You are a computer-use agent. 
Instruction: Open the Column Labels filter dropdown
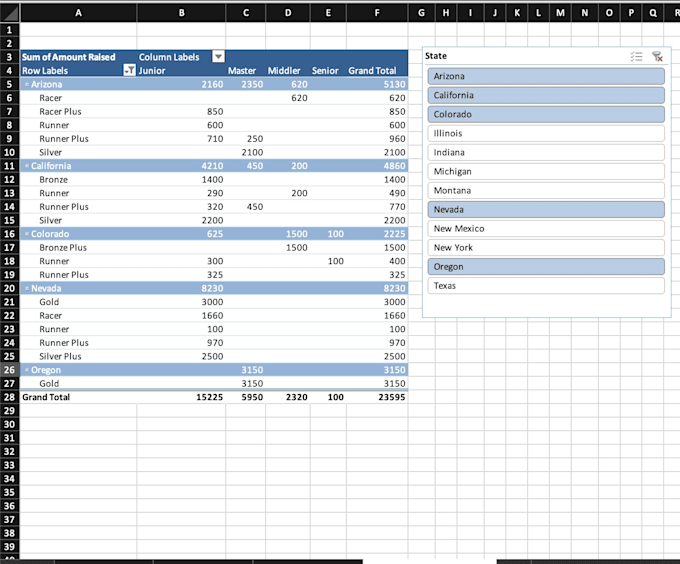click(218, 57)
